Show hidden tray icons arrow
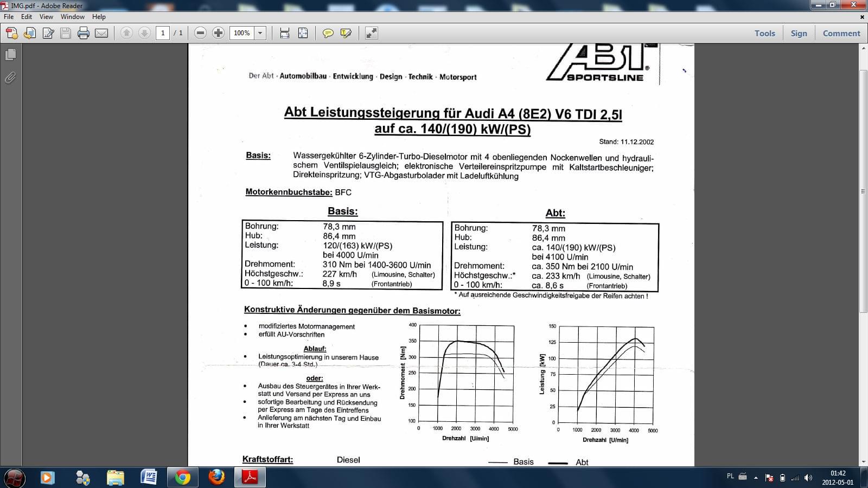868x488 pixels. point(756,478)
